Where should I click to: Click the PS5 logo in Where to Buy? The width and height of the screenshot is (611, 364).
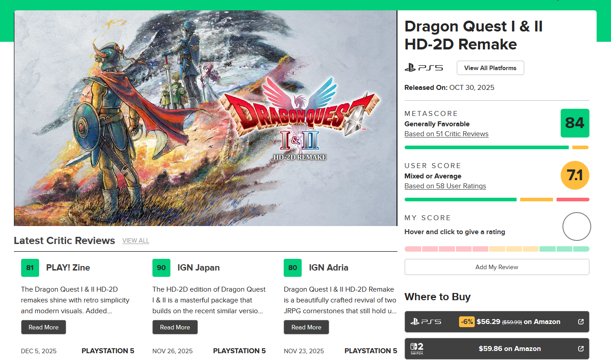[x=426, y=322]
